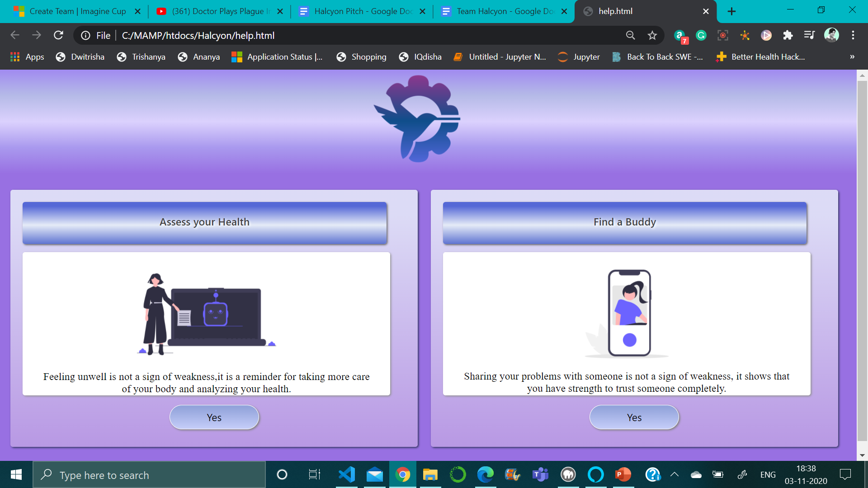Click the Windows search box
The height and width of the screenshot is (488, 868).
coord(149,475)
